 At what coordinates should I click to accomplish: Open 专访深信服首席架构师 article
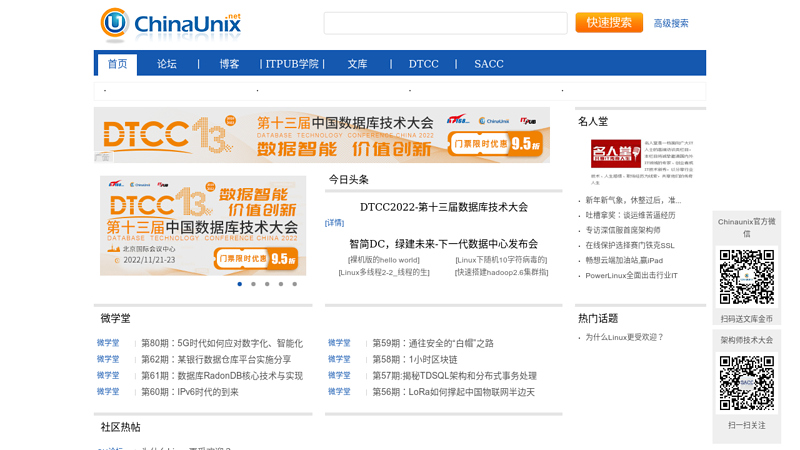click(x=623, y=230)
